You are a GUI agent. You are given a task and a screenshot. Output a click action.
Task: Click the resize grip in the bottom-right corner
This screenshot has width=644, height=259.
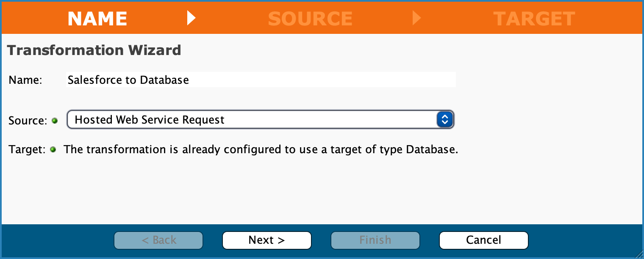(638, 254)
